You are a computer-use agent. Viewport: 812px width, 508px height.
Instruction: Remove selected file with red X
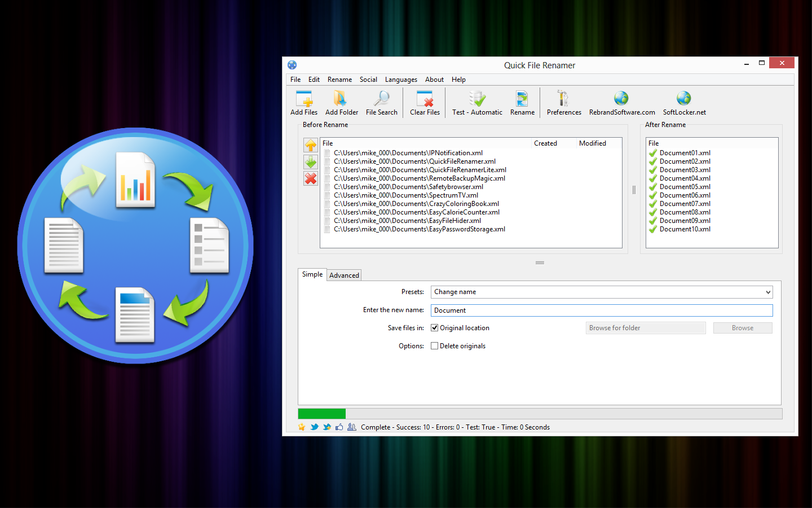(x=311, y=179)
